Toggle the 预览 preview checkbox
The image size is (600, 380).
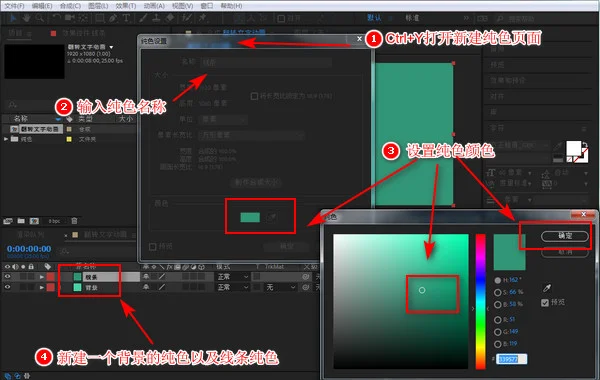coord(545,303)
